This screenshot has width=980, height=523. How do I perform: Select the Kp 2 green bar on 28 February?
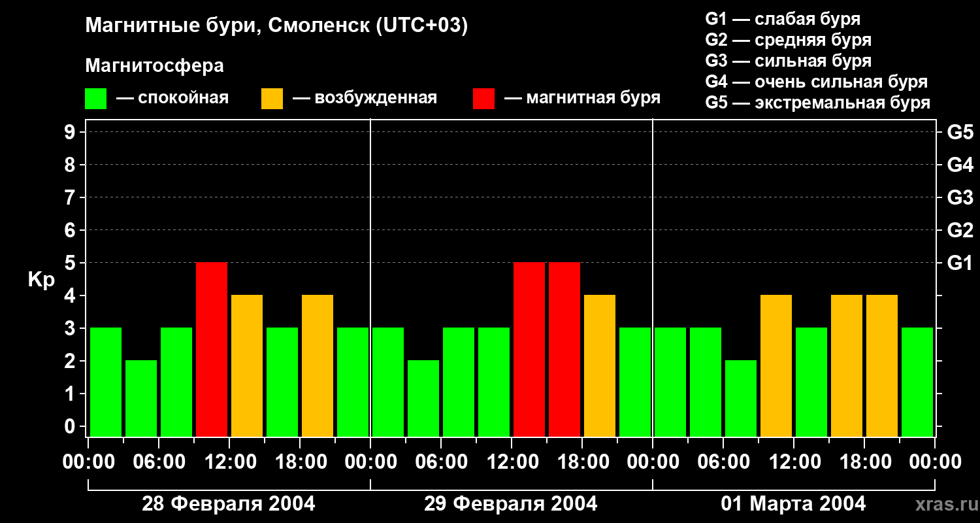141,399
